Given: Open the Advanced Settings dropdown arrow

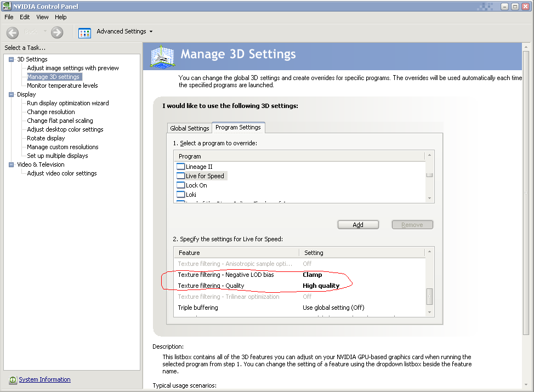Looking at the screenshot, I should coord(151,32).
